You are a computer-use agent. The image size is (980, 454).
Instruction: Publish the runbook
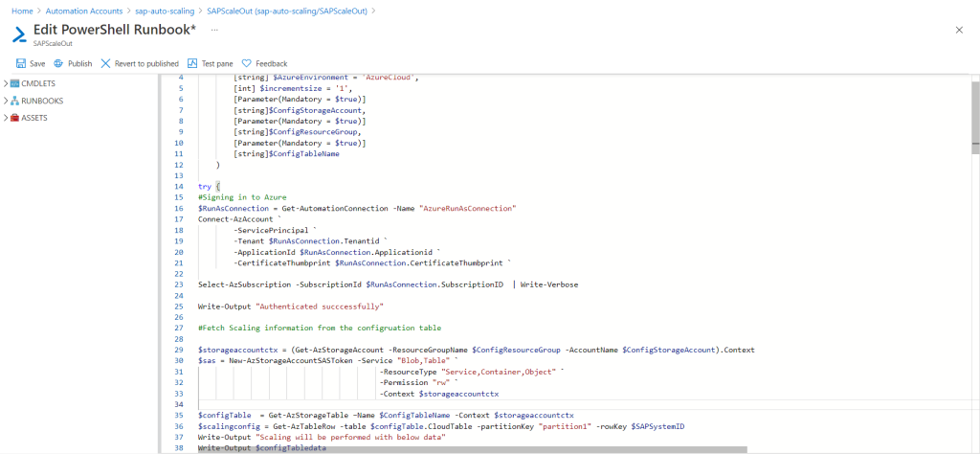pyautogui.click(x=73, y=64)
